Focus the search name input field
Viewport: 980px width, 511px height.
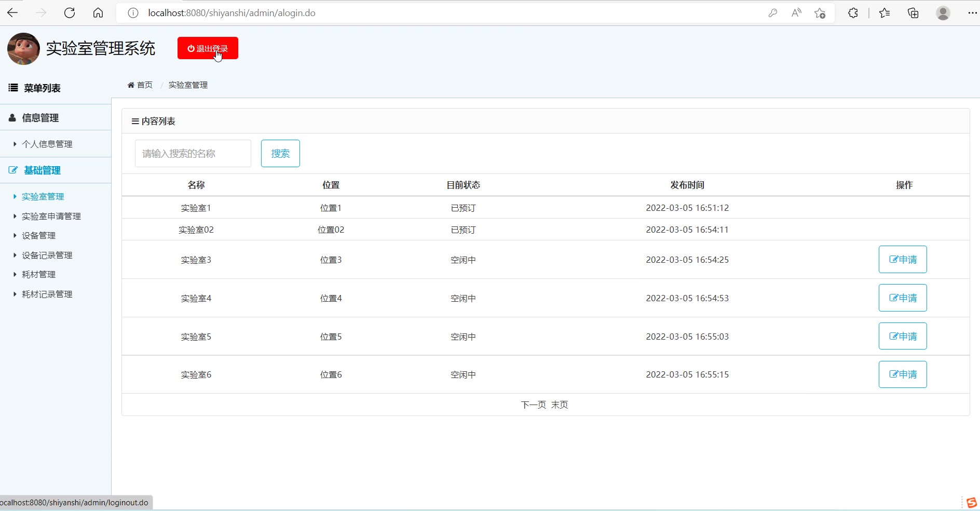[x=193, y=154]
